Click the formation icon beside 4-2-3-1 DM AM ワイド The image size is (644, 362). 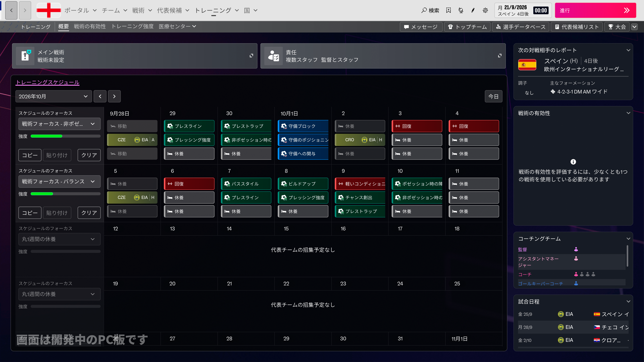(553, 92)
